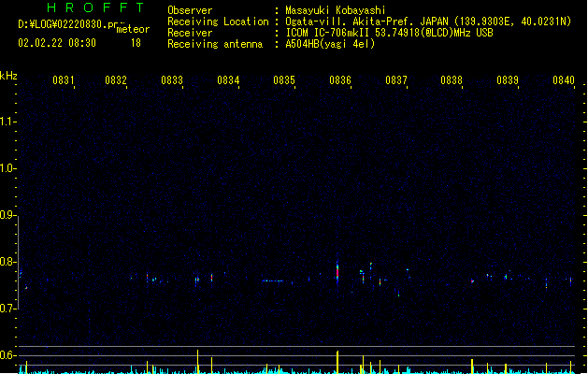
Task: Click the 0839 time marker
Action: pyautogui.click(x=508, y=79)
